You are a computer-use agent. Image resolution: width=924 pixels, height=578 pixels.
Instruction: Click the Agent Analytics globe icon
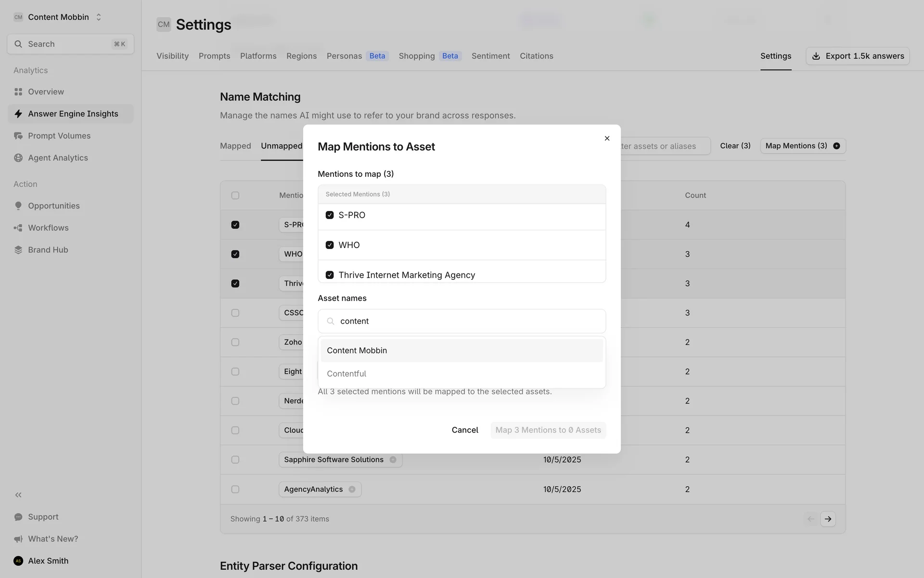coord(18,158)
